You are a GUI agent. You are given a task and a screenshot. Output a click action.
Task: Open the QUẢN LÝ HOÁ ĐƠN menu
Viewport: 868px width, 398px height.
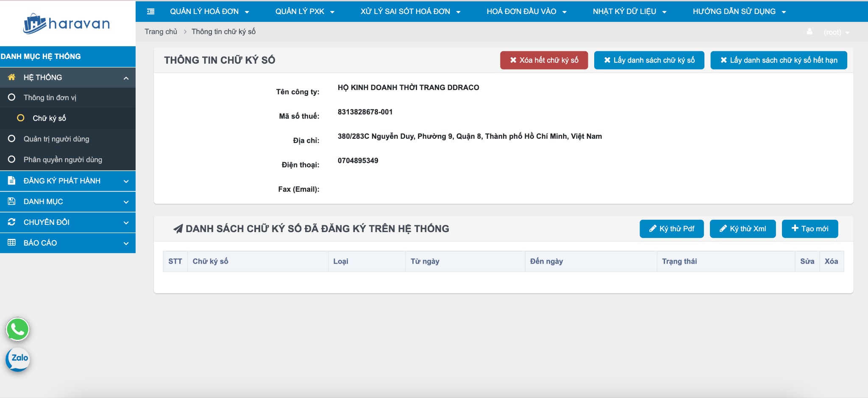[209, 11]
